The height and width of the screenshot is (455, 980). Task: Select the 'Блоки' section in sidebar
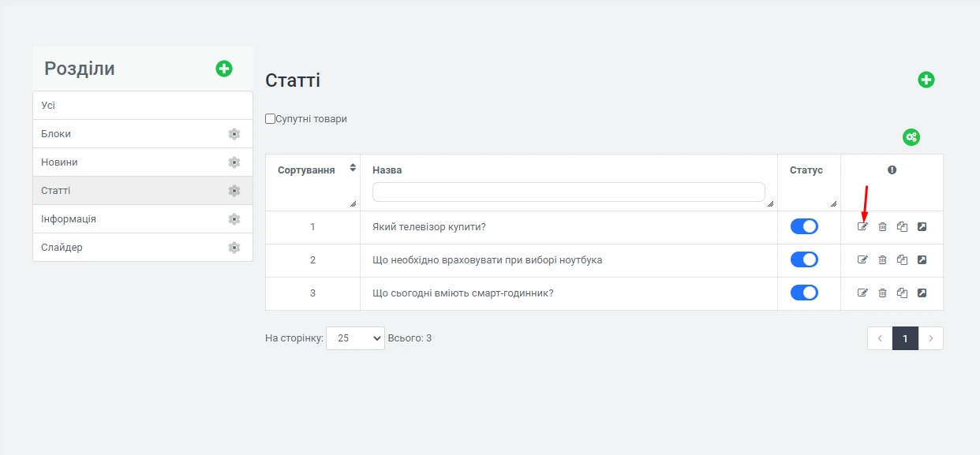click(x=56, y=134)
